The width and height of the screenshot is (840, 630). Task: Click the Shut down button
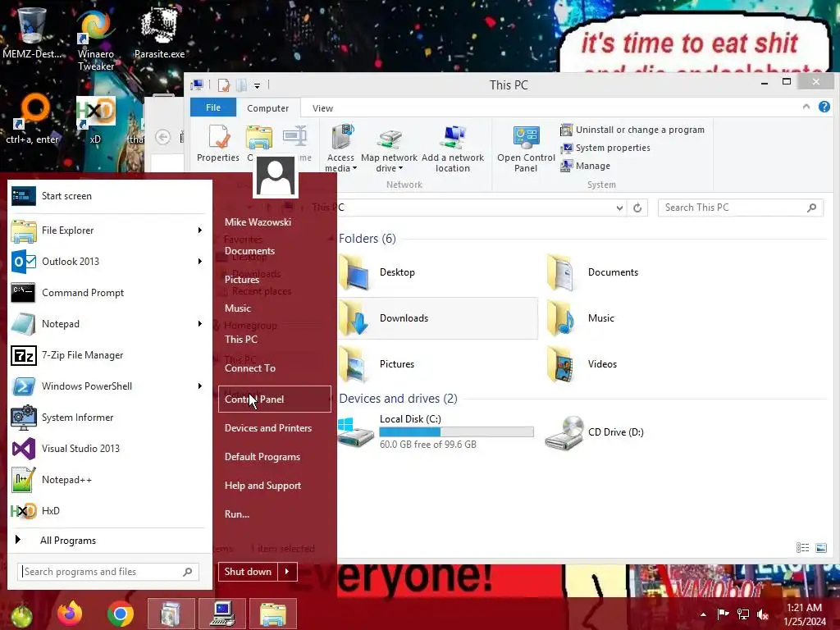[x=248, y=572]
